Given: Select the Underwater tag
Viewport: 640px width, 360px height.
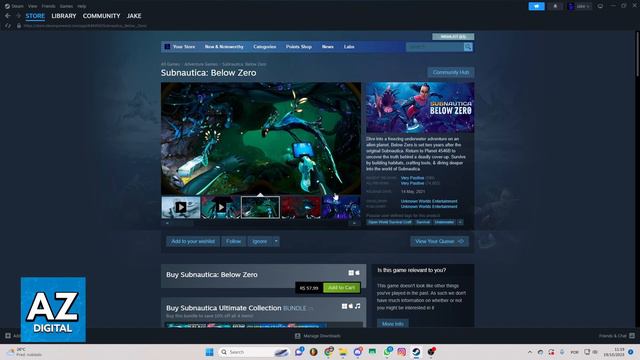Looking at the screenshot, I should (x=444, y=222).
